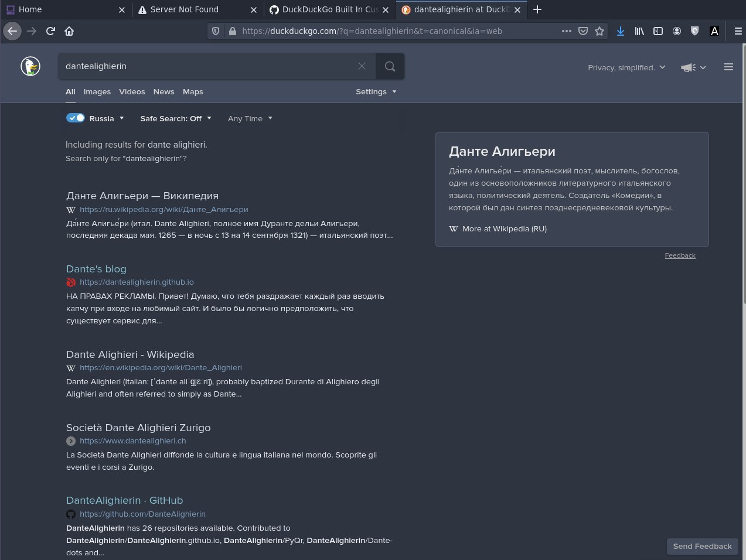Open the DuckDuckGo side menu hamburger icon
Image resolution: width=746 pixels, height=560 pixels.
pos(728,67)
